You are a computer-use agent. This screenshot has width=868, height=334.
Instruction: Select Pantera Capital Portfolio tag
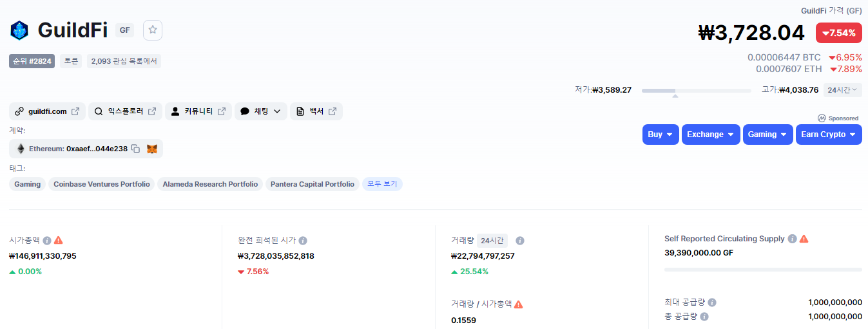click(x=313, y=184)
